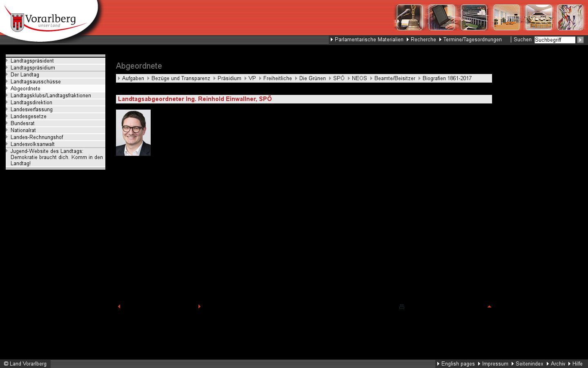
Task: Click the gray Abgeordnete page heading
Action: pyautogui.click(x=139, y=66)
